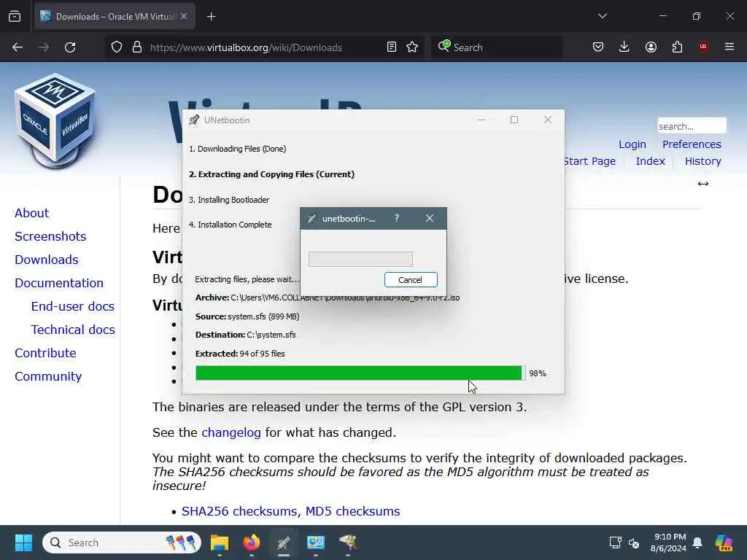Open the Preferences link
747x560 pixels.
click(692, 144)
